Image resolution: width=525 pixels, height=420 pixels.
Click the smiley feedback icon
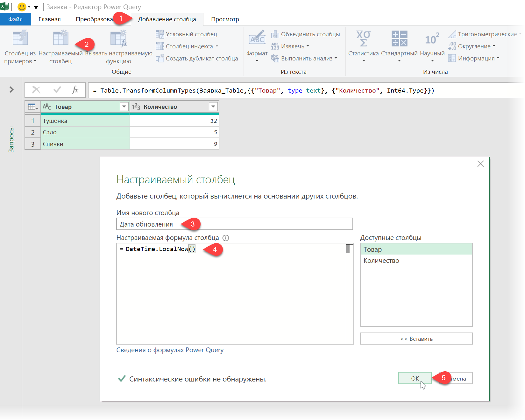tap(22, 7)
